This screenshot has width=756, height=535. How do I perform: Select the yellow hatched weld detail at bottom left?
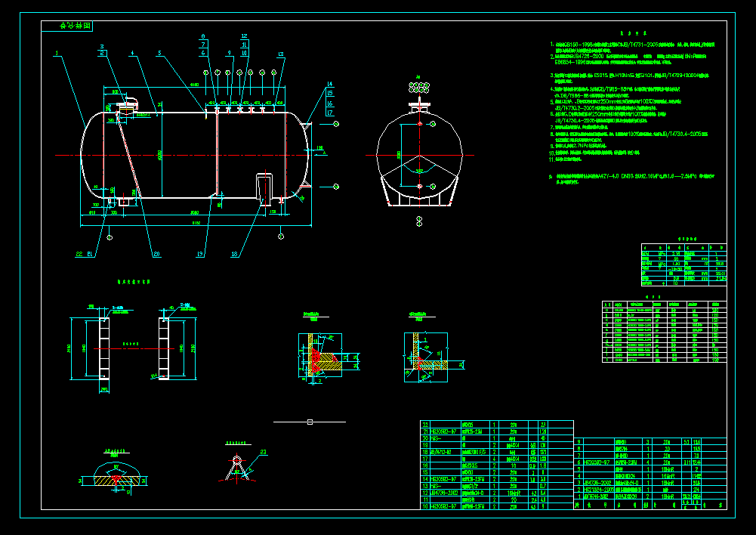pos(117,475)
